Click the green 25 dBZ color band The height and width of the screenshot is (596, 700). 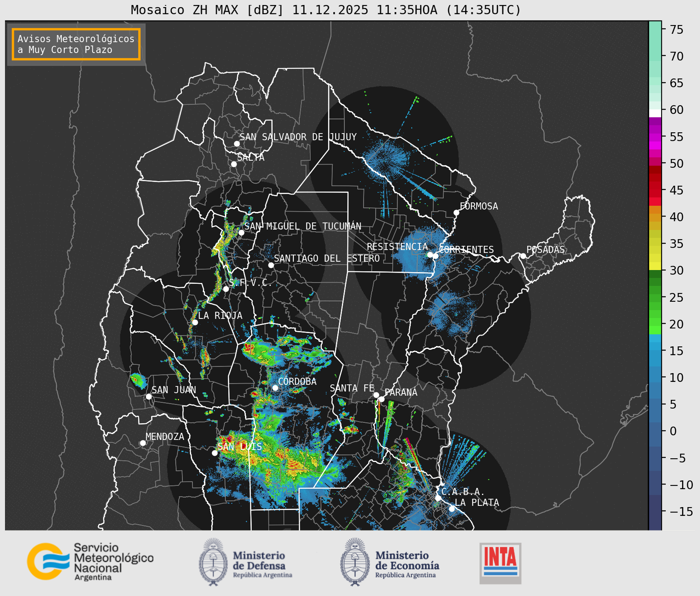(655, 298)
